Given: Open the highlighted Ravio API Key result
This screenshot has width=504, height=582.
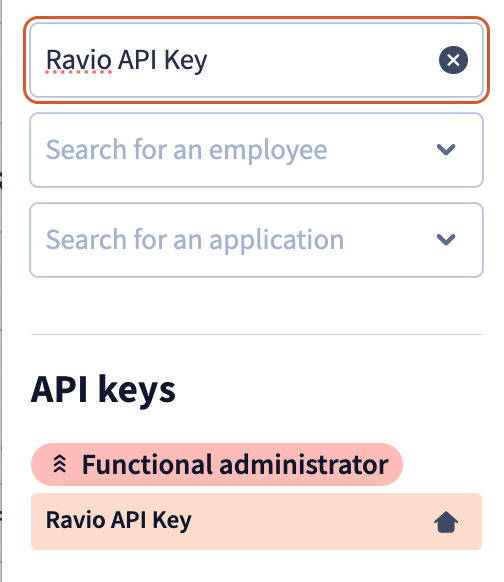Looking at the screenshot, I should point(256,521).
